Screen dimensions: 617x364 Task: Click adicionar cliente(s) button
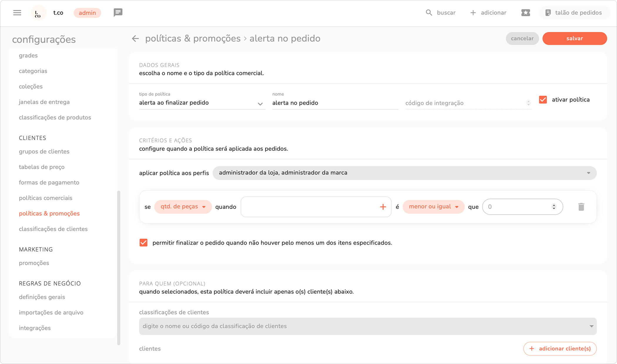pos(560,348)
